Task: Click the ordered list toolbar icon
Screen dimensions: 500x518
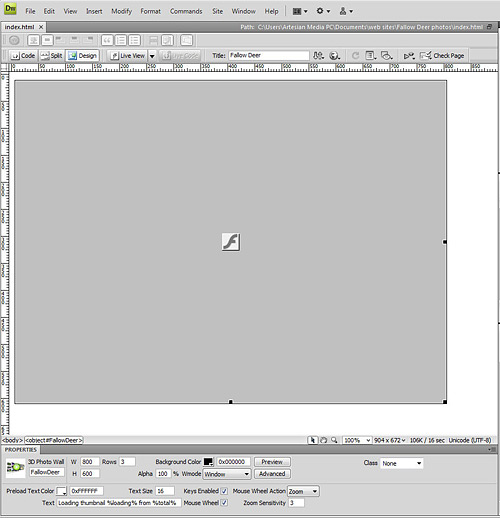Action: point(121,41)
